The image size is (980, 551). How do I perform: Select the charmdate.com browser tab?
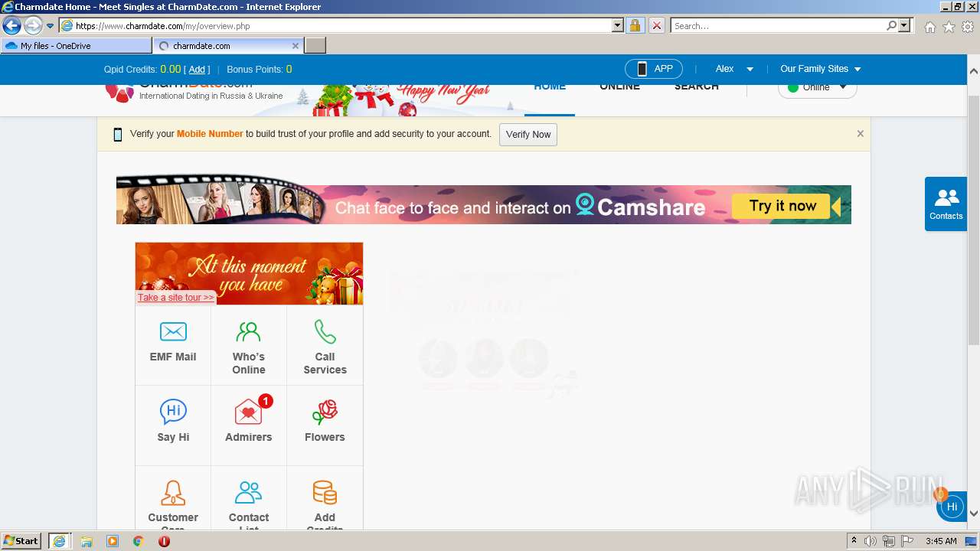click(x=228, y=46)
